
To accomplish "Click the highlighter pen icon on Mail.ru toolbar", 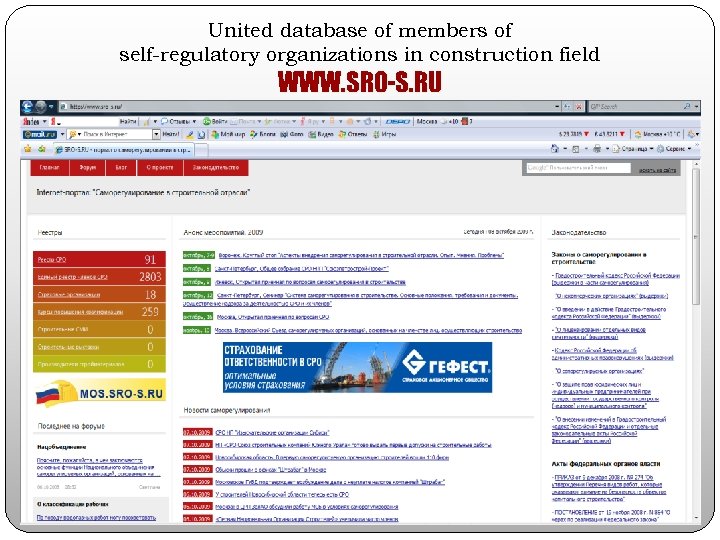I will point(190,135).
